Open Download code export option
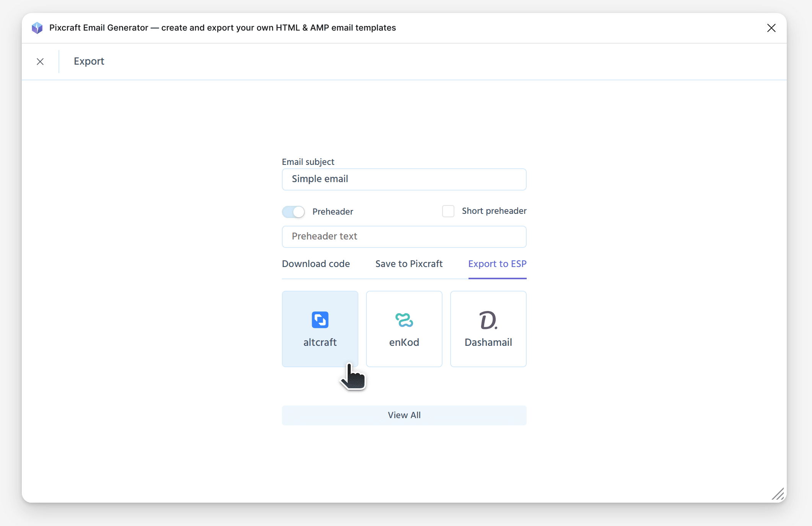The width and height of the screenshot is (812, 526). 316,264
